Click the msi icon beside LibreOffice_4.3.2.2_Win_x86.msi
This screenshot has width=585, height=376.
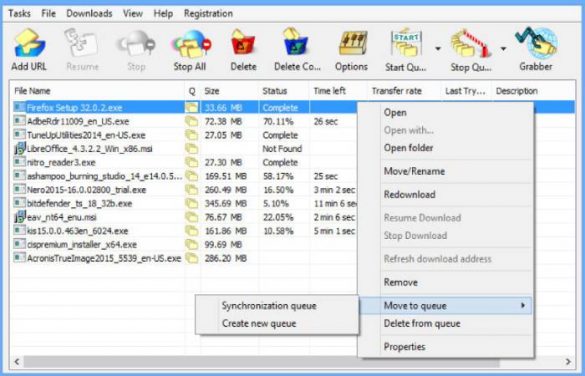[x=19, y=148]
